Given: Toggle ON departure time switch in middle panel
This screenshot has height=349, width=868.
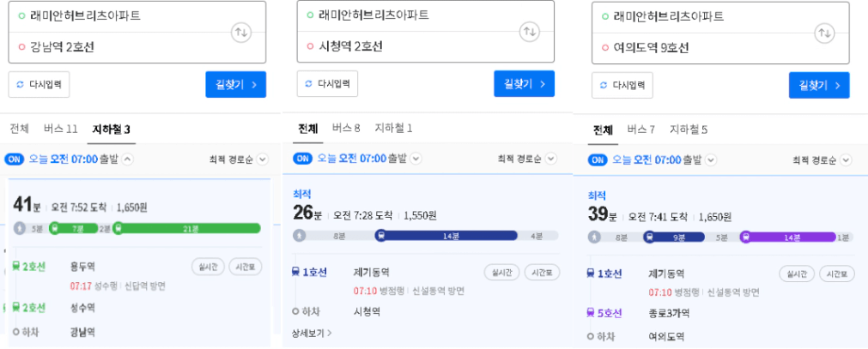Looking at the screenshot, I should click(303, 159).
